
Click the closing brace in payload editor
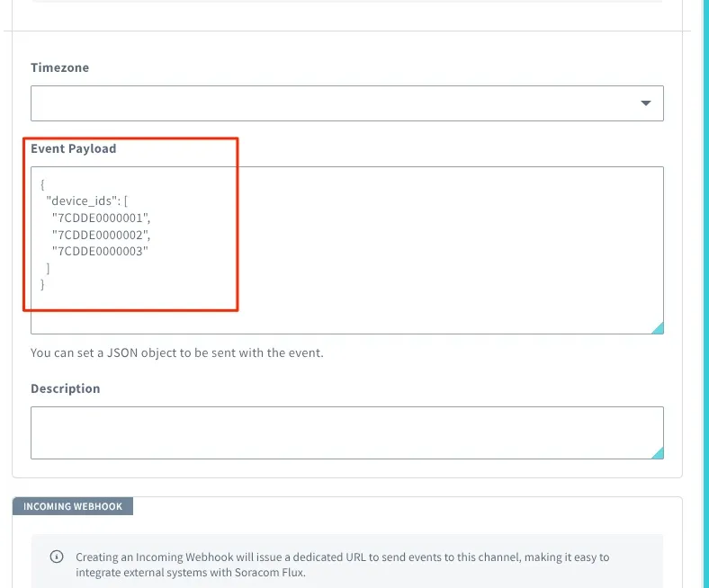42,285
